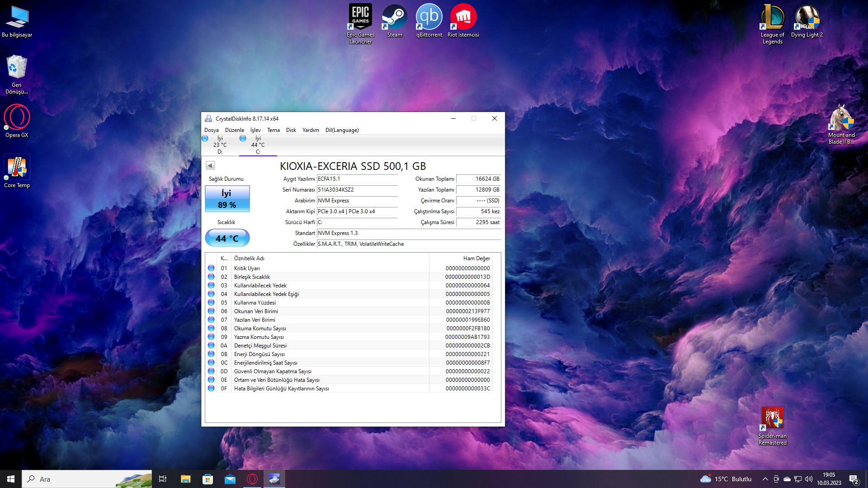This screenshot has width=868, height=488.
Task: Open the Düzenle menu
Action: pyautogui.click(x=235, y=130)
